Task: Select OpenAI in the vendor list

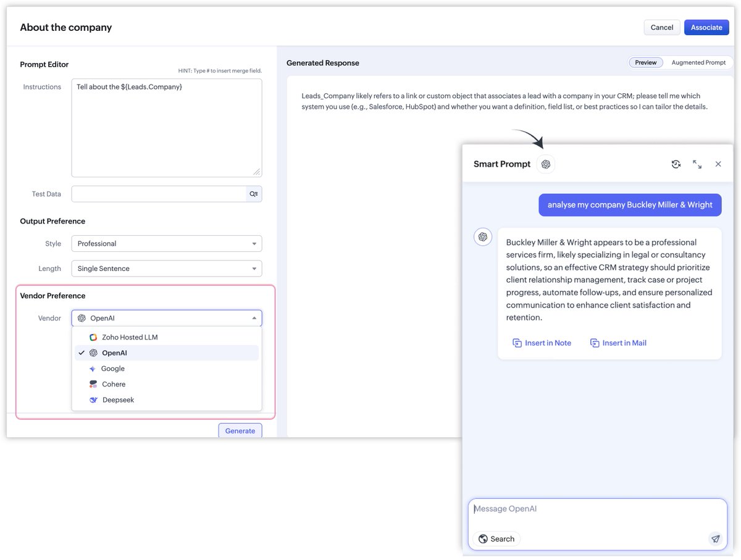Action: (x=167, y=353)
